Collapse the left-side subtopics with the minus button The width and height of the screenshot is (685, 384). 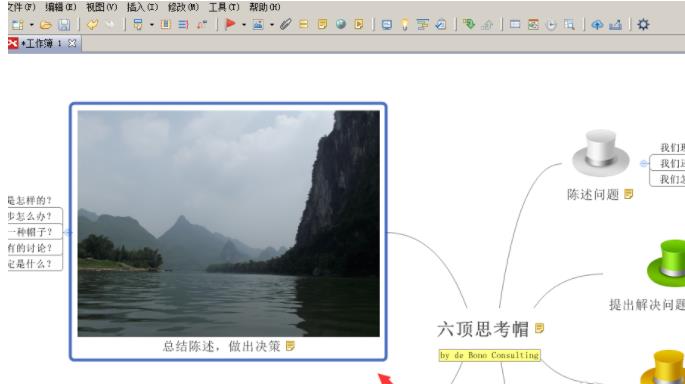pos(68,232)
